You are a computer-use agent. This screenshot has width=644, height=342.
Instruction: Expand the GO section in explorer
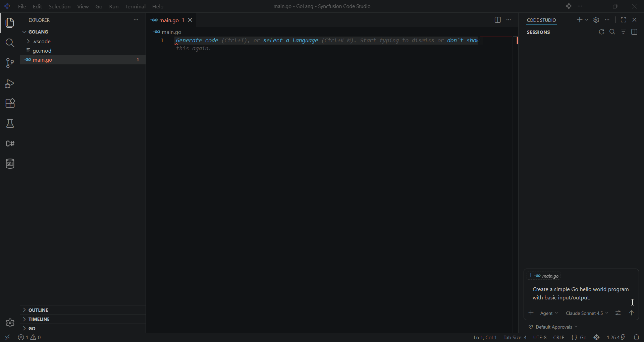click(x=83, y=329)
